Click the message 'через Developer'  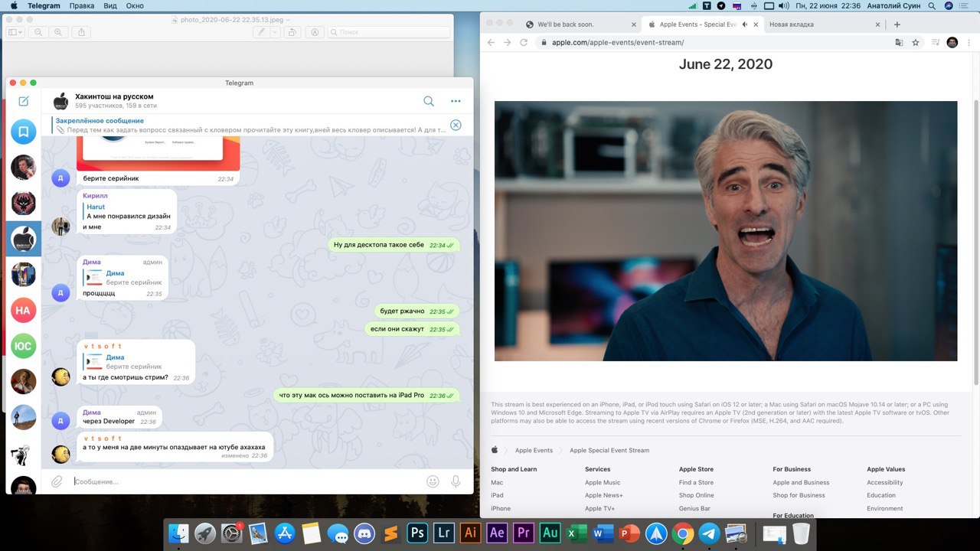pos(109,422)
